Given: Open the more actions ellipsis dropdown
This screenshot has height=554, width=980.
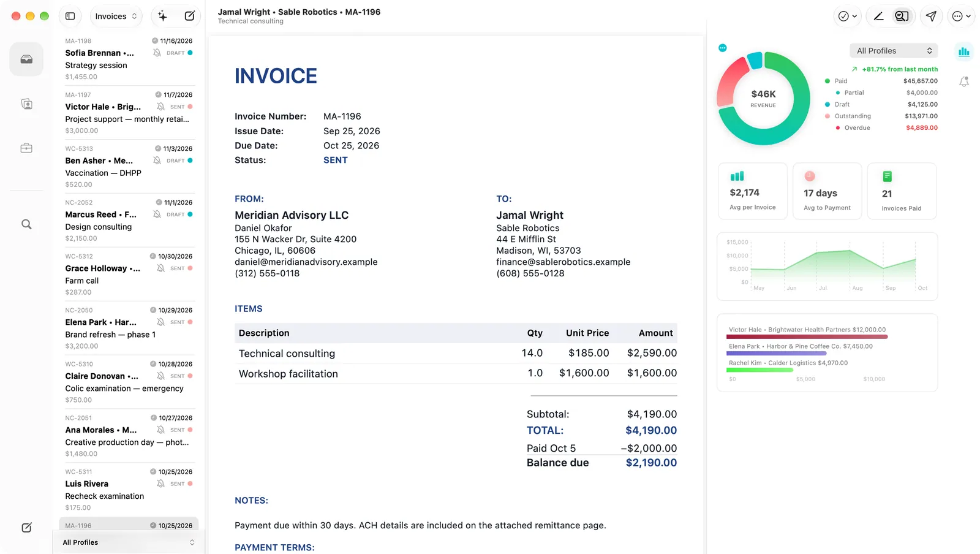Looking at the screenshot, I should (961, 17).
